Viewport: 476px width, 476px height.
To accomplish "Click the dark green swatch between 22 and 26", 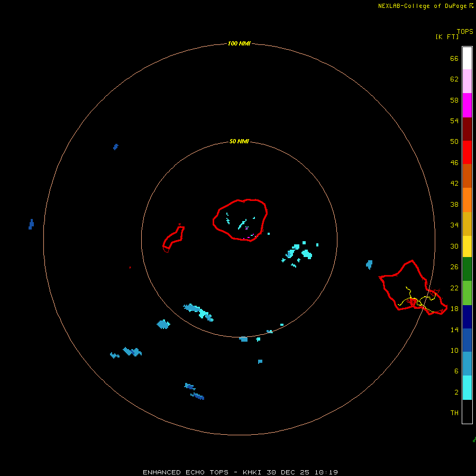I will tap(467, 269).
